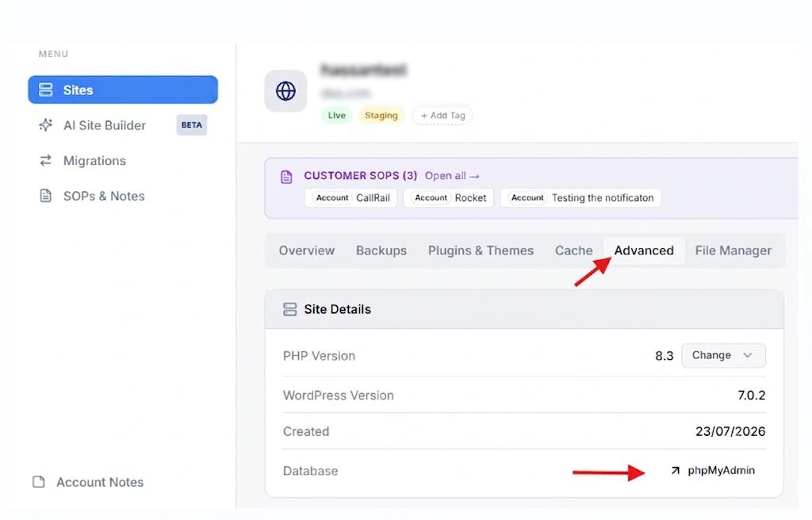812x520 pixels.
Task: Switch to the Backups tab
Action: click(x=381, y=250)
